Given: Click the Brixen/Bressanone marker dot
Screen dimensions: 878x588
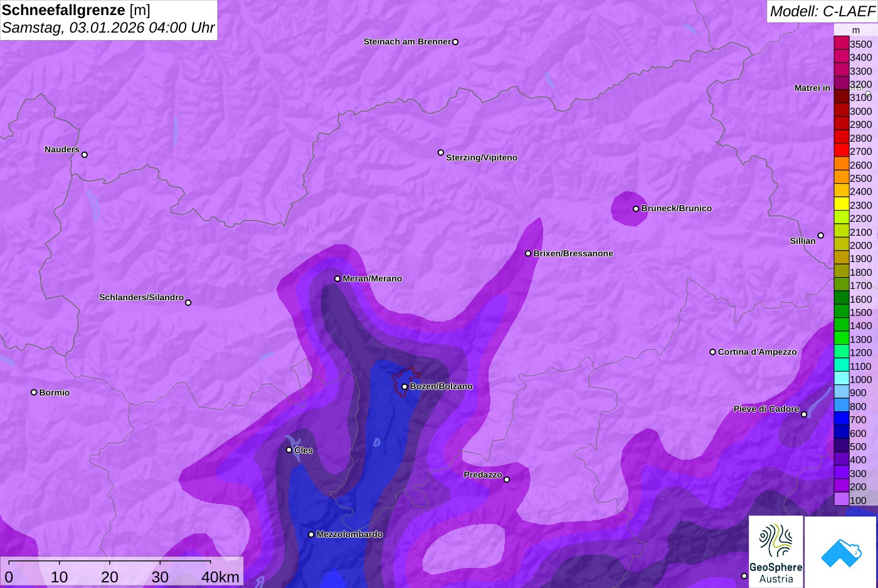Looking at the screenshot, I should [x=528, y=254].
